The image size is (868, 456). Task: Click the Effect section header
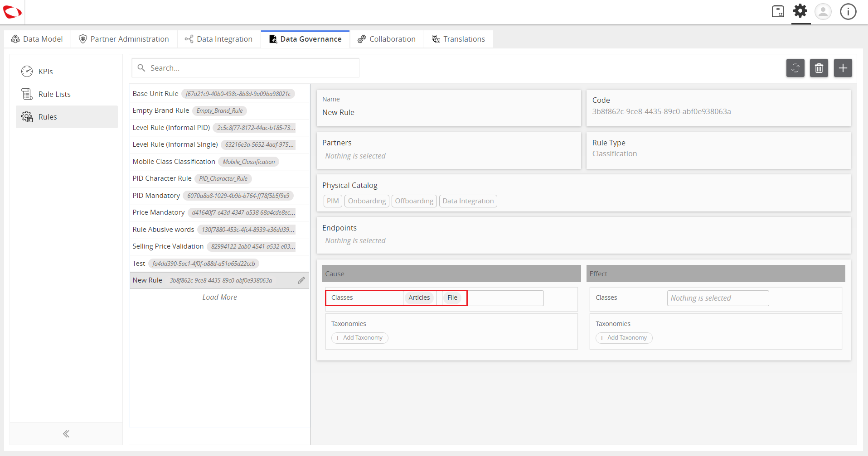[716, 274]
